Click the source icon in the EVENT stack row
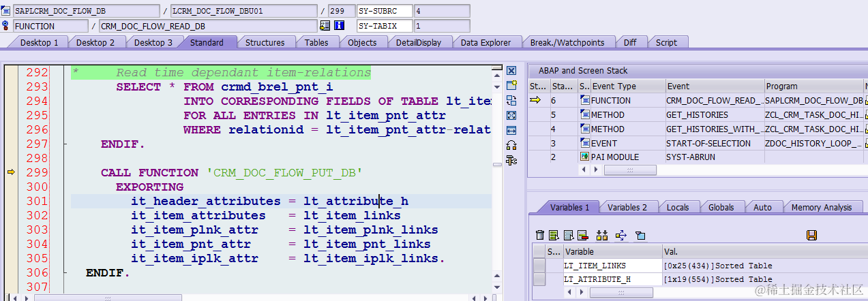 (584, 143)
